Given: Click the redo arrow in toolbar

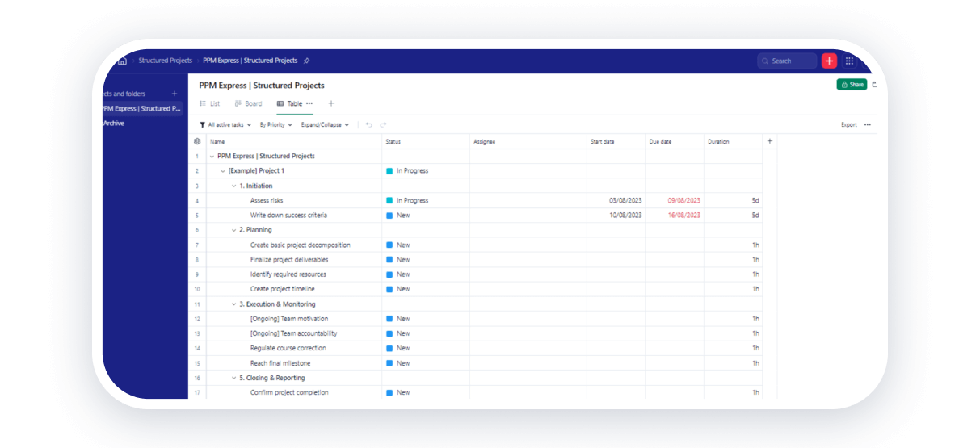Looking at the screenshot, I should tap(383, 125).
